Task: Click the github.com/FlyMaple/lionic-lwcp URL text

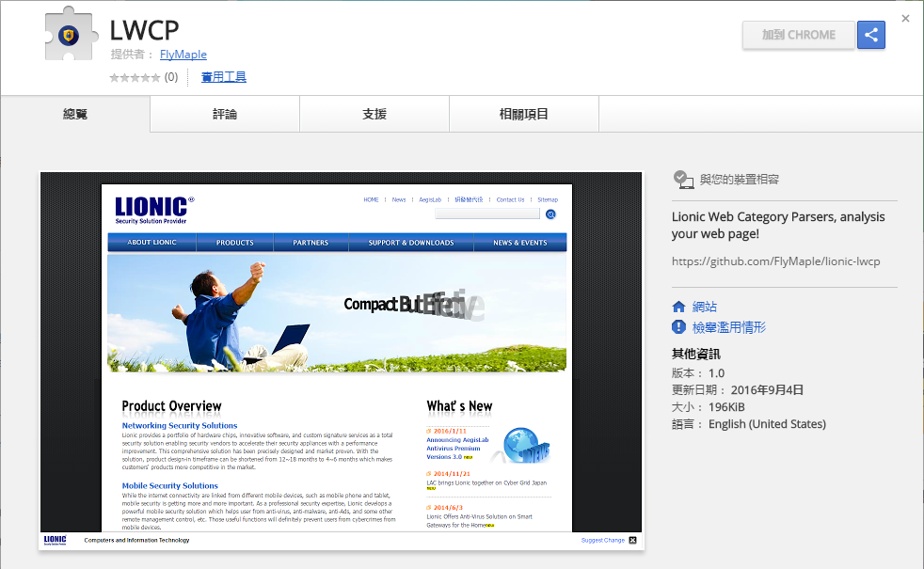Action: (776, 261)
